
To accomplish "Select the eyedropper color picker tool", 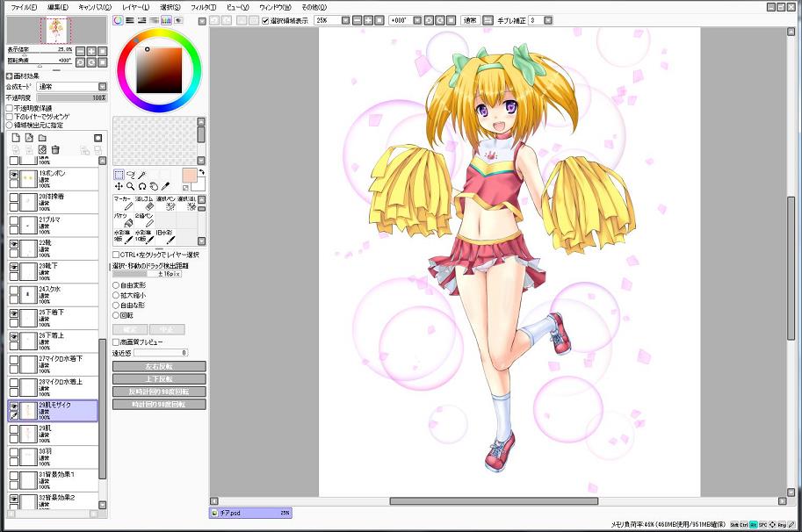I will click(x=164, y=186).
